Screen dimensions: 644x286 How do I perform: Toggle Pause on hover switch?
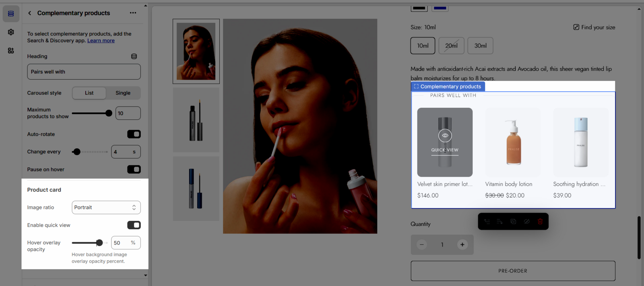(x=134, y=169)
